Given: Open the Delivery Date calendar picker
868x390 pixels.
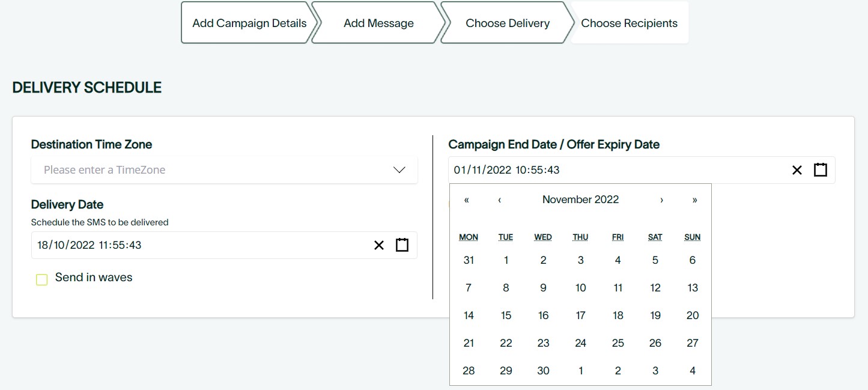Looking at the screenshot, I should click(402, 245).
